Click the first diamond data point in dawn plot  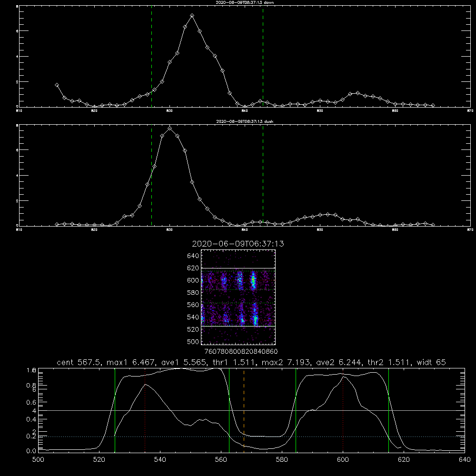57,85
